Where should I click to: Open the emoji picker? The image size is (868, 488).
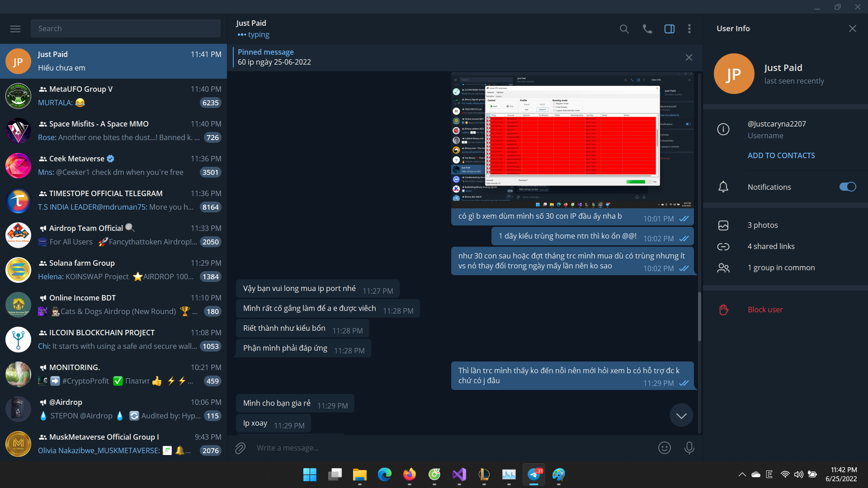[x=664, y=448]
